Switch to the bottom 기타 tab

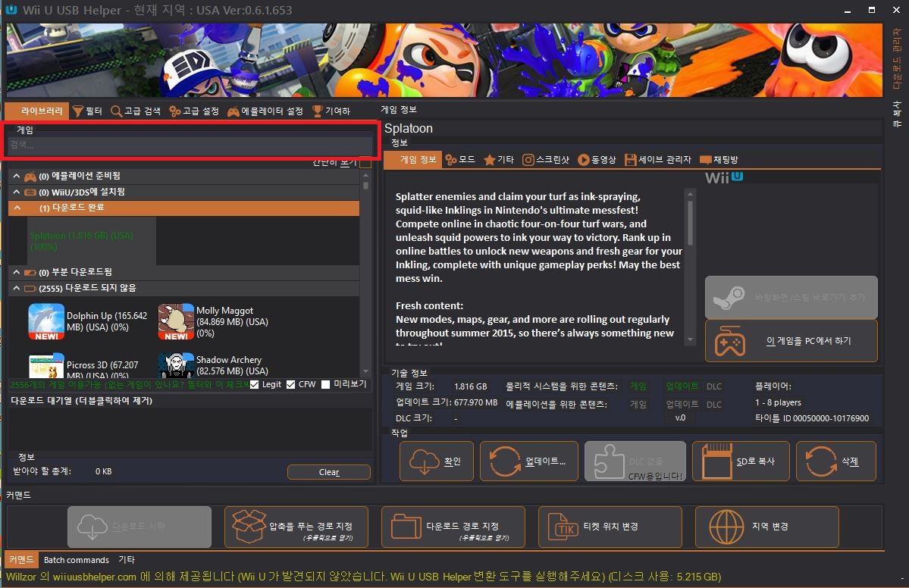127,560
